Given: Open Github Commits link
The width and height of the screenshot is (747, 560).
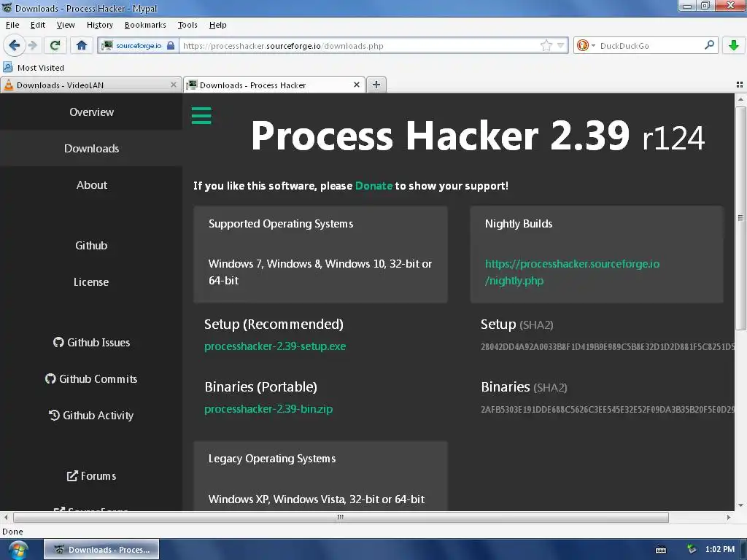Looking at the screenshot, I should coord(91,378).
